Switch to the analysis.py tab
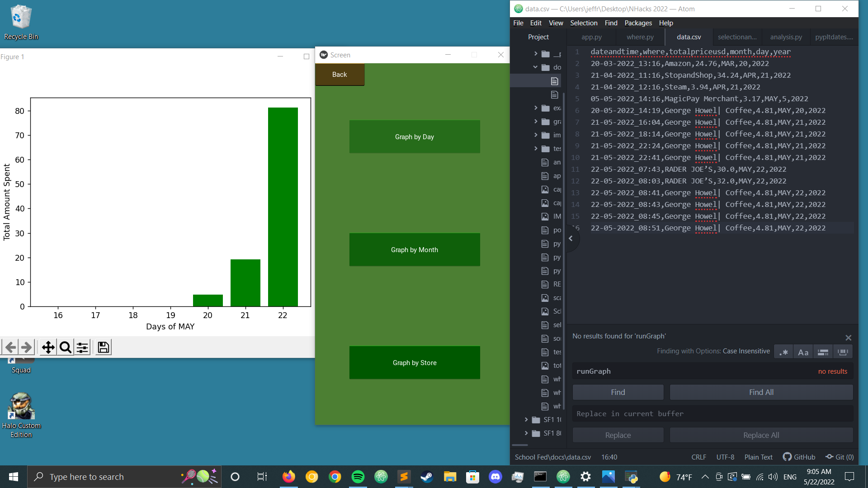 tap(786, 37)
